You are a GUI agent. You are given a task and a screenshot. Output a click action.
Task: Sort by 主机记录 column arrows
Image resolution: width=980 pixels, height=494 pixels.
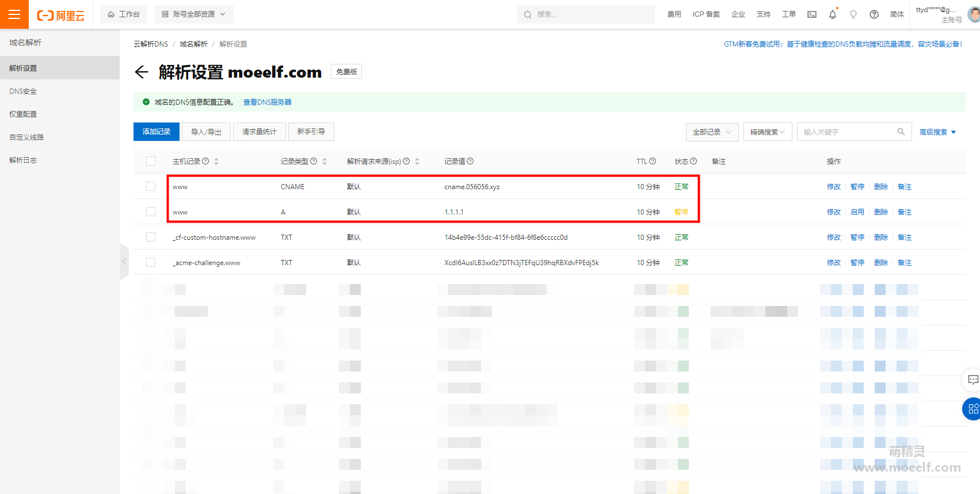tap(216, 162)
